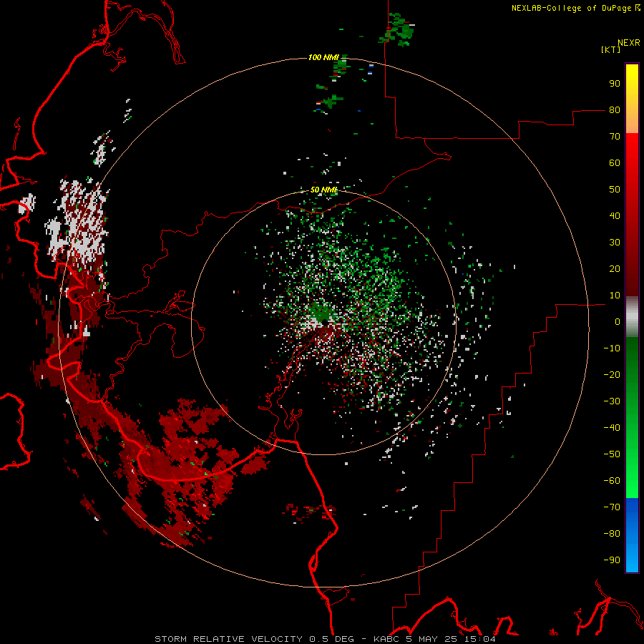This screenshot has height=644, width=644.
Task: Click the [KT] units label
Action: point(611,49)
